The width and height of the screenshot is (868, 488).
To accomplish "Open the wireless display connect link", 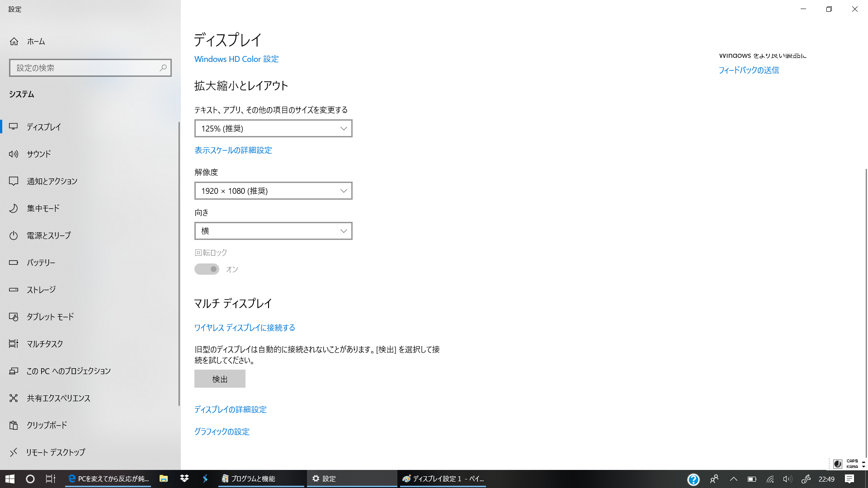I will (x=245, y=328).
